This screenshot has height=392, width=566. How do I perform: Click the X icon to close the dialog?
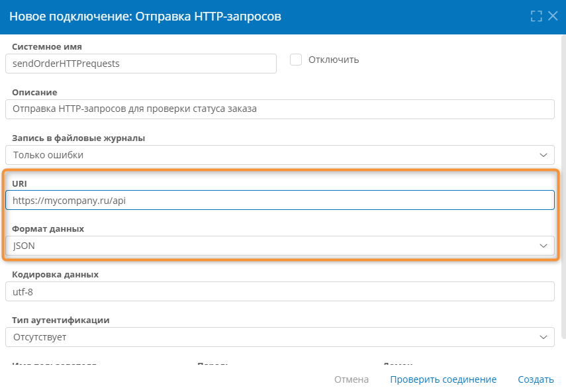553,15
